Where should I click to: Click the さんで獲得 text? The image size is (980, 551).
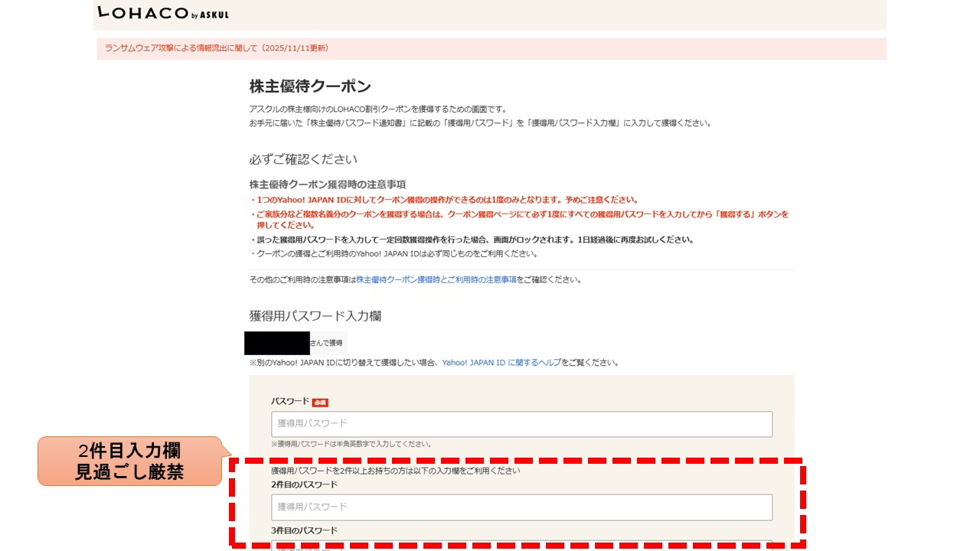coord(326,343)
